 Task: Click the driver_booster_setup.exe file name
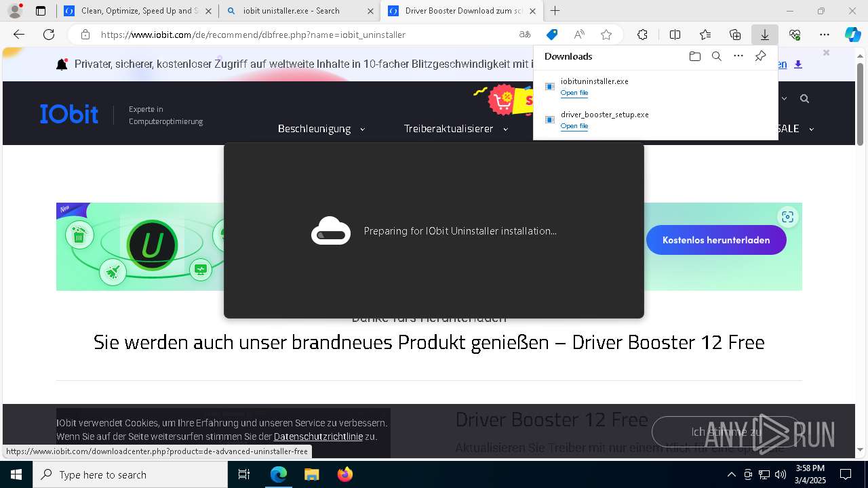coord(604,115)
